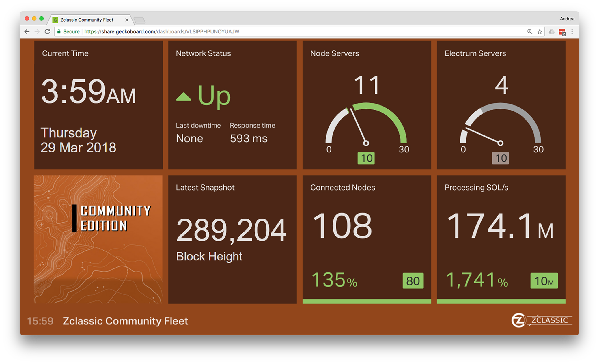
Task: Click the green Up arrow status icon
Action: (x=184, y=97)
